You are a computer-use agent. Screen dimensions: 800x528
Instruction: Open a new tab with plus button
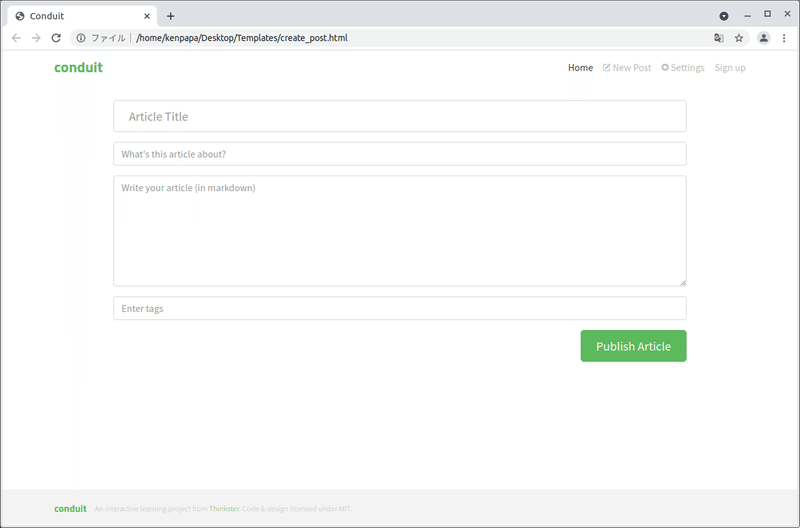(x=170, y=16)
